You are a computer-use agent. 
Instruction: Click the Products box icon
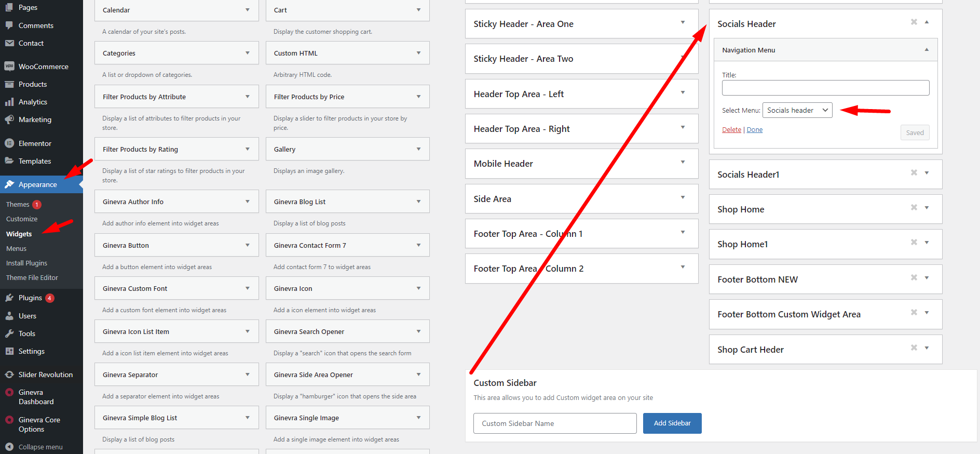coord(9,84)
